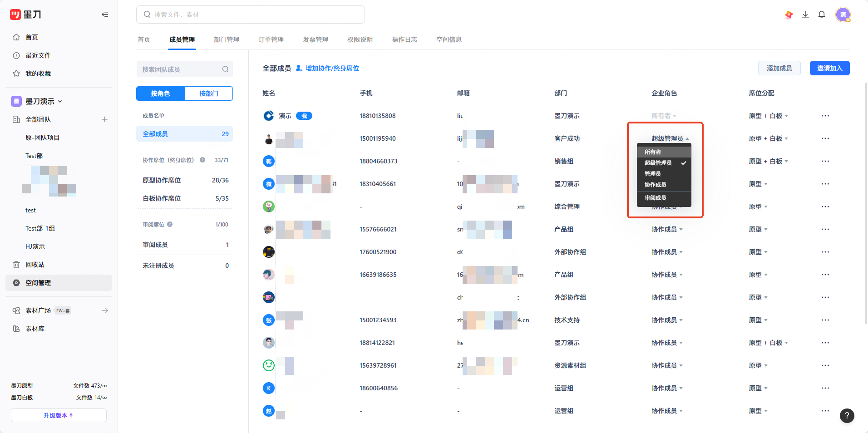Open more options for row 18804660373
868x433 pixels.
pyautogui.click(x=825, y=161)
